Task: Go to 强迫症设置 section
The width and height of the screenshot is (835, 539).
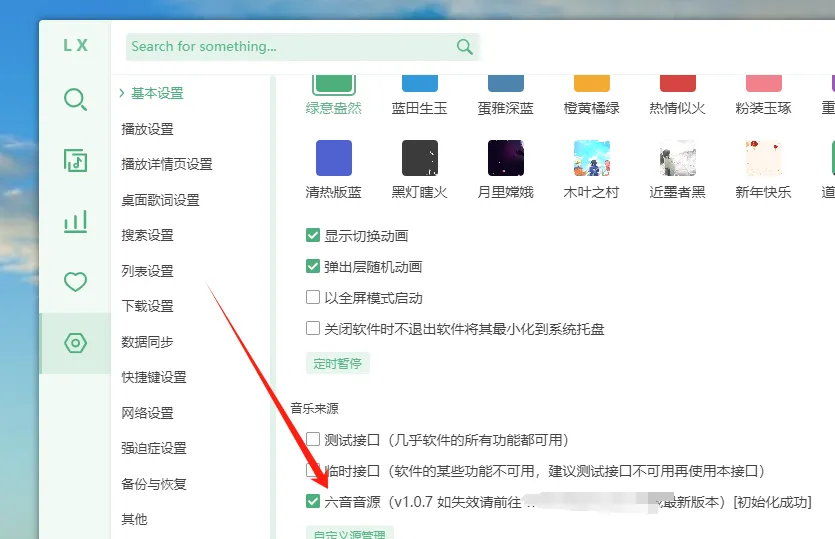Action: click(154, 448)
